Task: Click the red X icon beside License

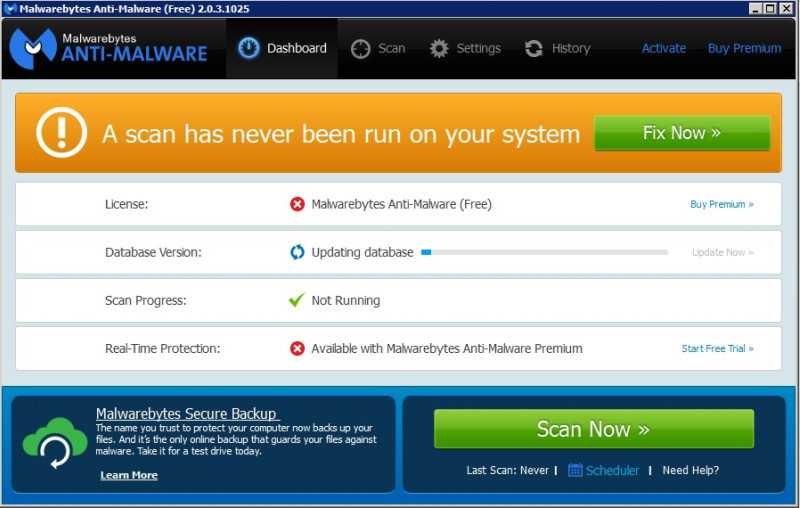Action: (297, 204)
